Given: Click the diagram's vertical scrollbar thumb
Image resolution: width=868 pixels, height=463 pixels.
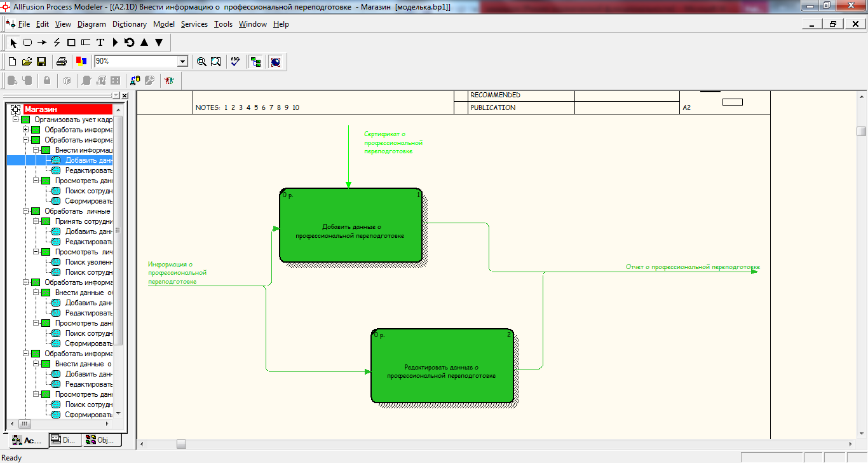Looking at the screenshot, I should pyautogui.click(x=861, y=131).
